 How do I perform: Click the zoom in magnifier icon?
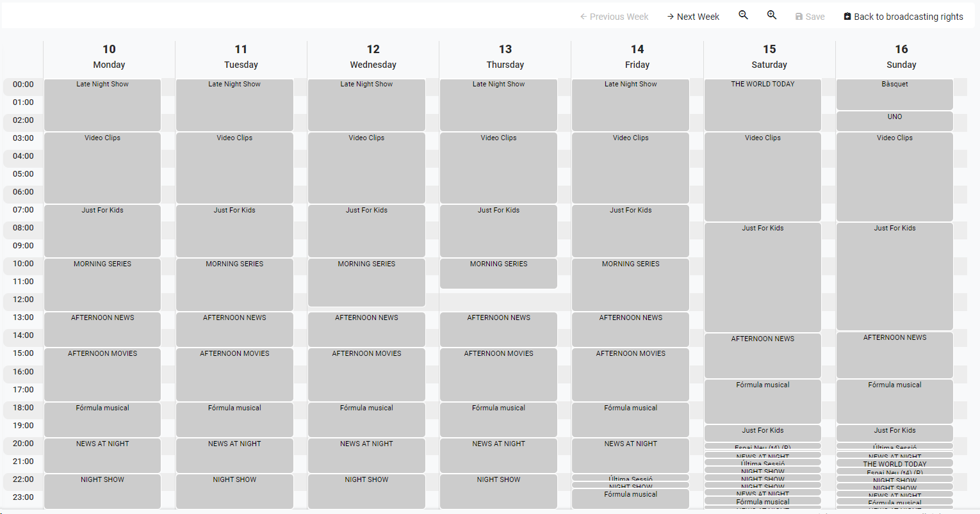point(772,15)
